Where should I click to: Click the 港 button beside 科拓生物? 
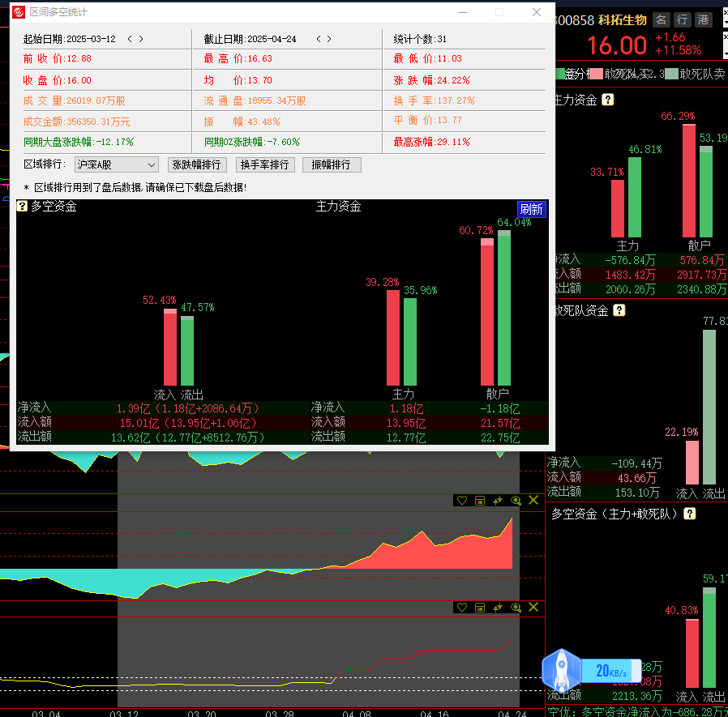point(703,20)
